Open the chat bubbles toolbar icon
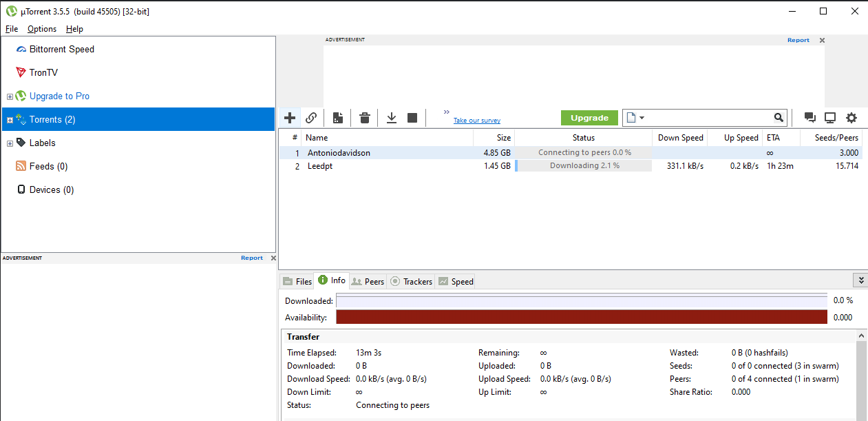 point(810,118)
